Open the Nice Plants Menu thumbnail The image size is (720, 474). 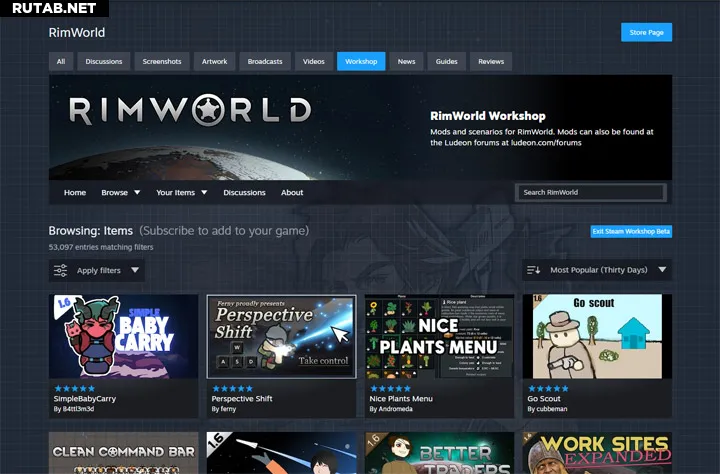[439, 336]
